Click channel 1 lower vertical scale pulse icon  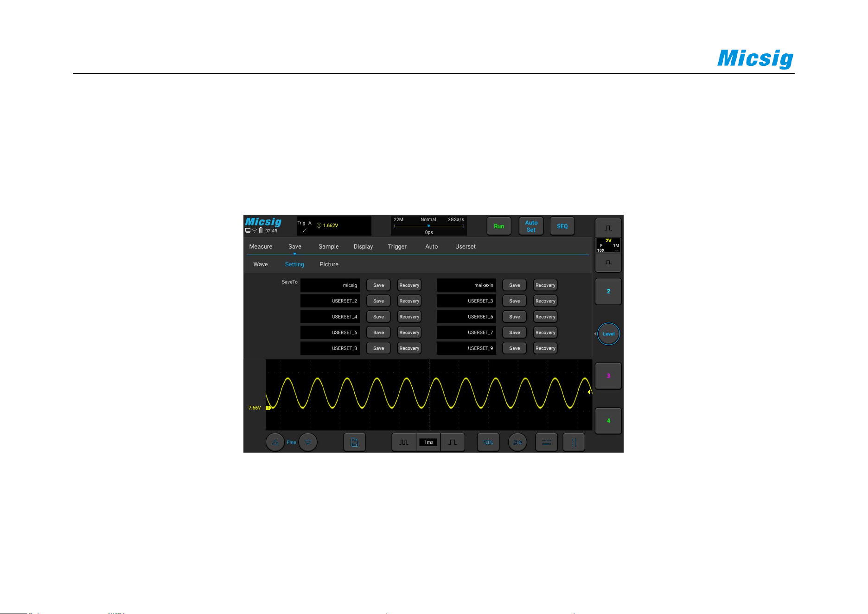tap(608, 262)
